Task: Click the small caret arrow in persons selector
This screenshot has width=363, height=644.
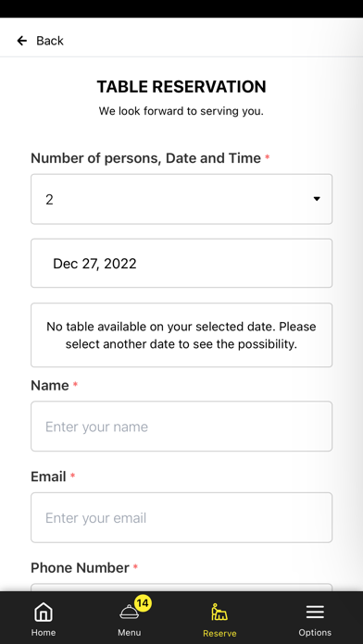Action: [x=316, y=199]
